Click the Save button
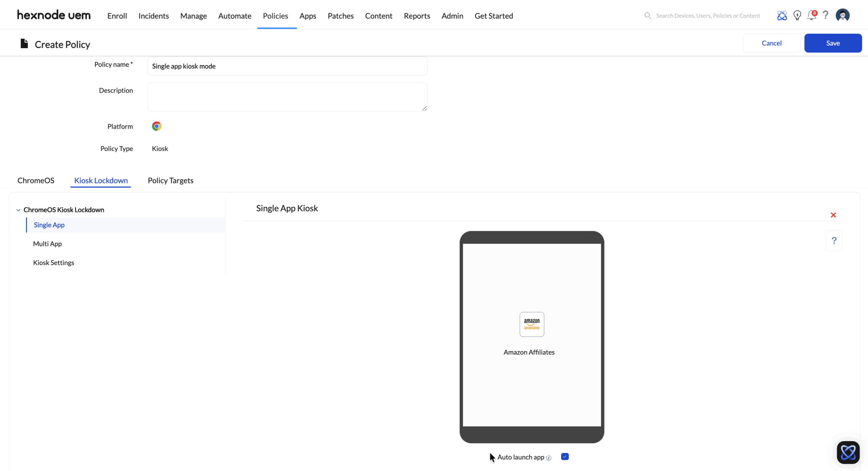Viewport: 868px width, 471px height. tap(833, 43)
